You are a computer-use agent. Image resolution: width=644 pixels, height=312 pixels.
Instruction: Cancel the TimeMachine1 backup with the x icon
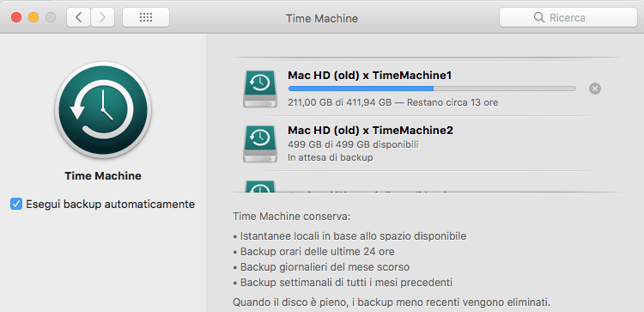click(595, 89)
